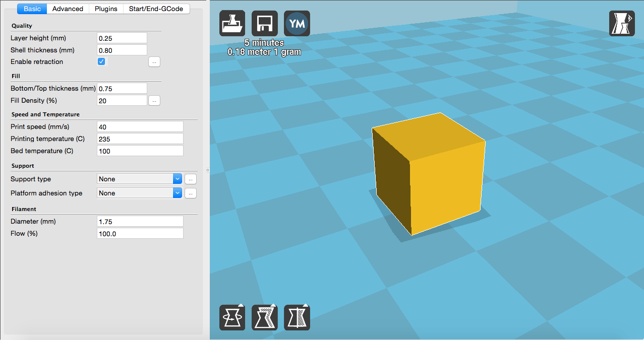Viewport: 644px width, 340px height.
Task: Click the Load model icon
Action: (232, 24)
